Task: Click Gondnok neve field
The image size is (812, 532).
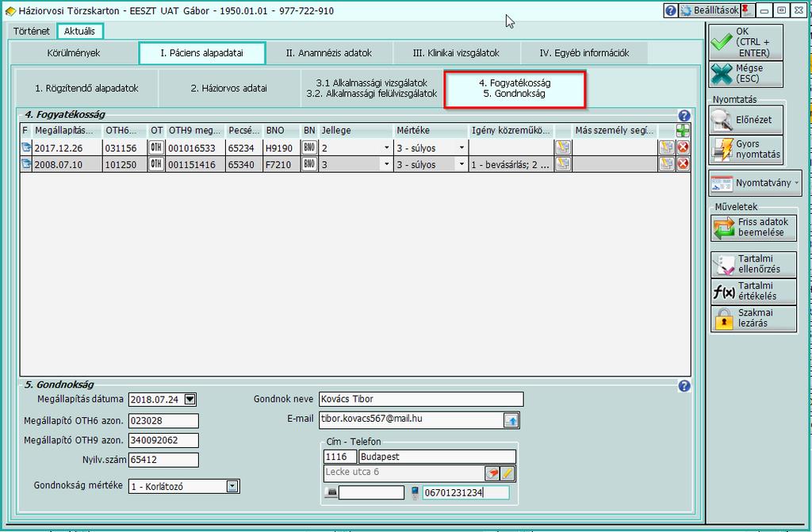Action: tap(421, 399)
